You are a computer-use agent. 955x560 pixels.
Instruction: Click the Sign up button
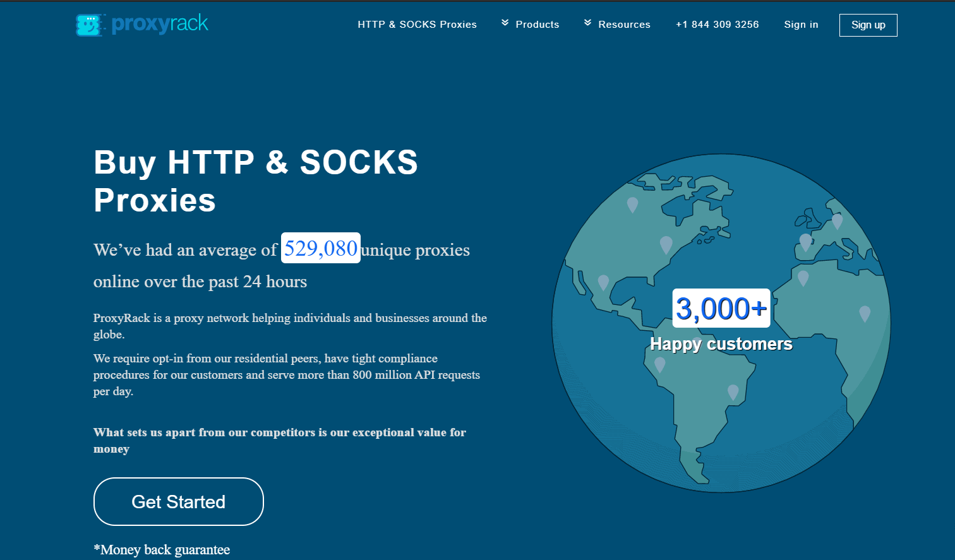click(x=868, y=25)
